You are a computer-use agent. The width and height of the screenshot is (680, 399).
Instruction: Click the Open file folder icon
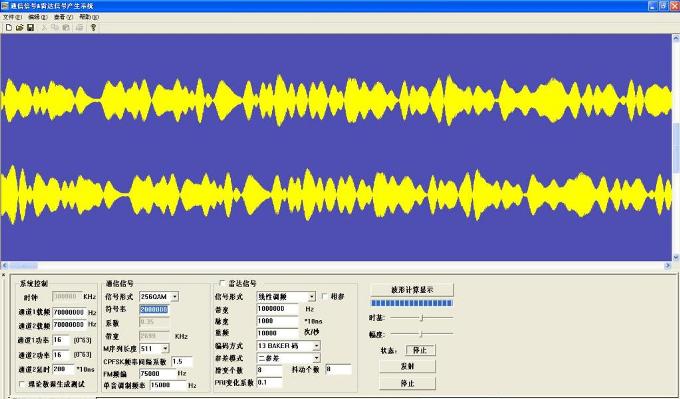tap(20, 27)
